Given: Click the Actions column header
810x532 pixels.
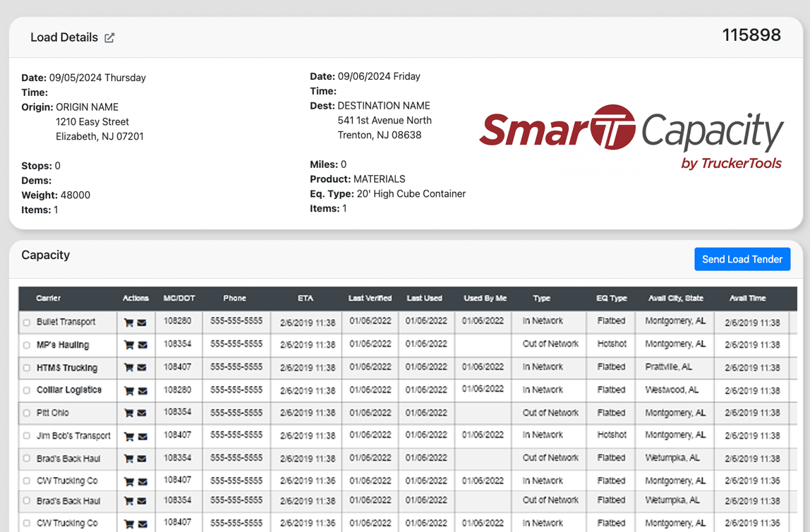Looking at the screenshot, I should point(135,298).
